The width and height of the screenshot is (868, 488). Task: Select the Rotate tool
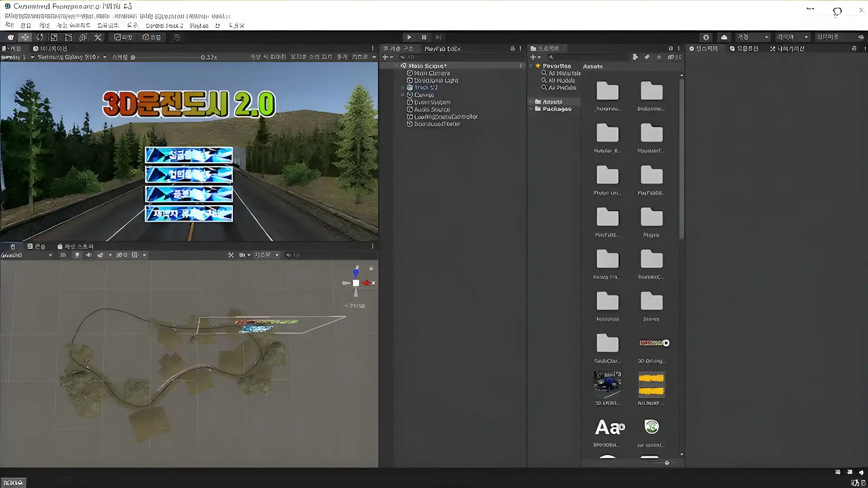(x=39, y=37)
